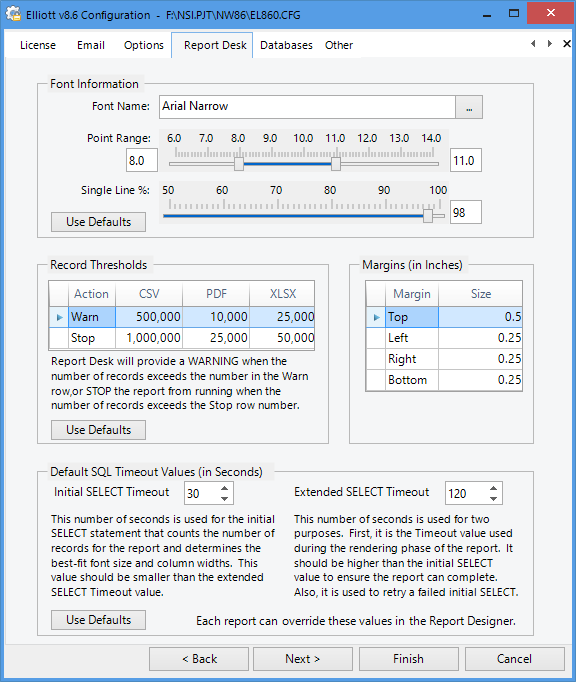Select the Warn row indicator arrow
Screen dimensions: 576x682
coord(59,317)
